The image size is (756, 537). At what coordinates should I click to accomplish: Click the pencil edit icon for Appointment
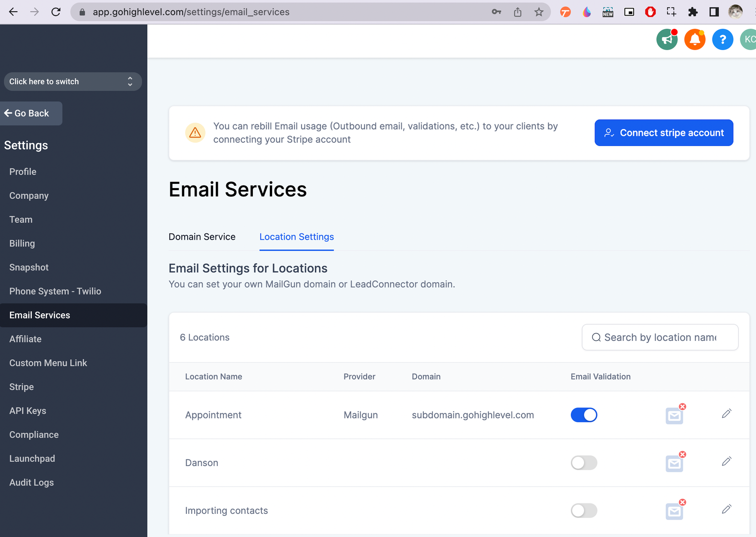point(726,414)
